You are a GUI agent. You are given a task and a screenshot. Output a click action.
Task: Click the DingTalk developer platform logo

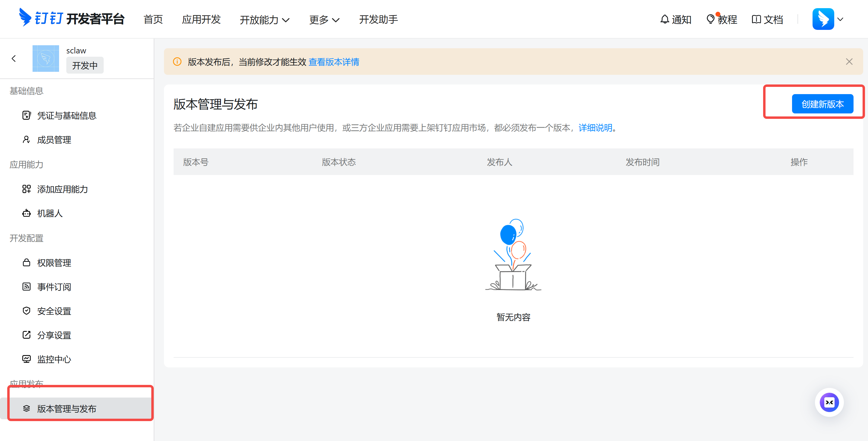coord(71,18)
